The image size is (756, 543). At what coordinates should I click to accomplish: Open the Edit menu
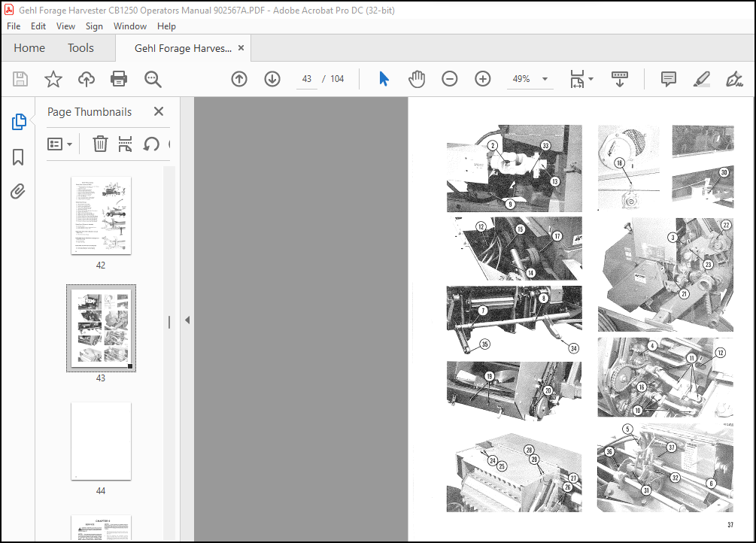(38, 26)
